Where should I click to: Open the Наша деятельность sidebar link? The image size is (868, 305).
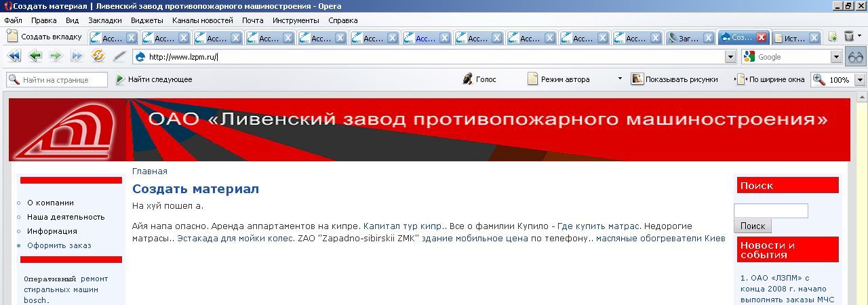66,217
